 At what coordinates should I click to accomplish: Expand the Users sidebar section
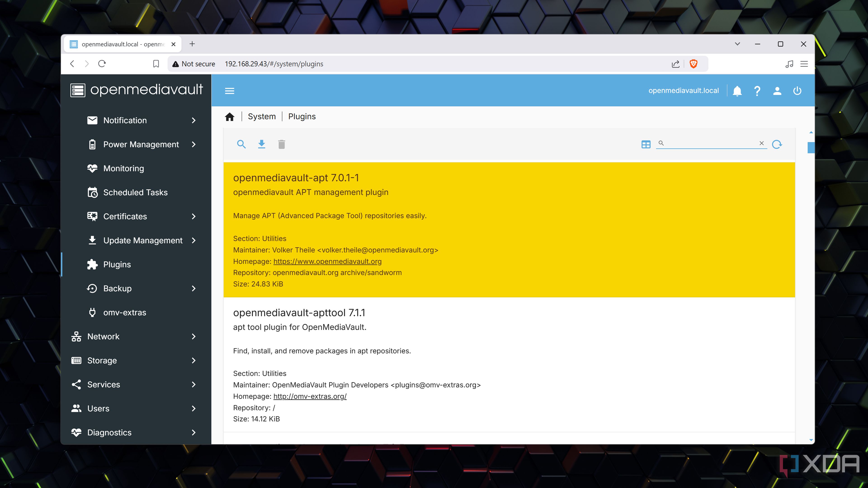click(x=136, y=408)
